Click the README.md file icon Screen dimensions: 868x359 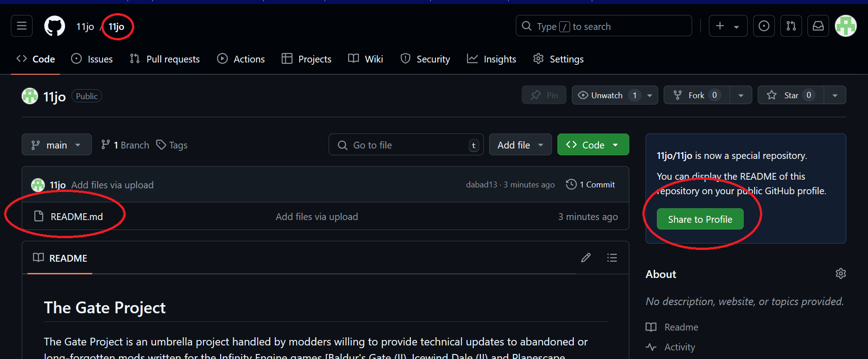tap(39, 216)
